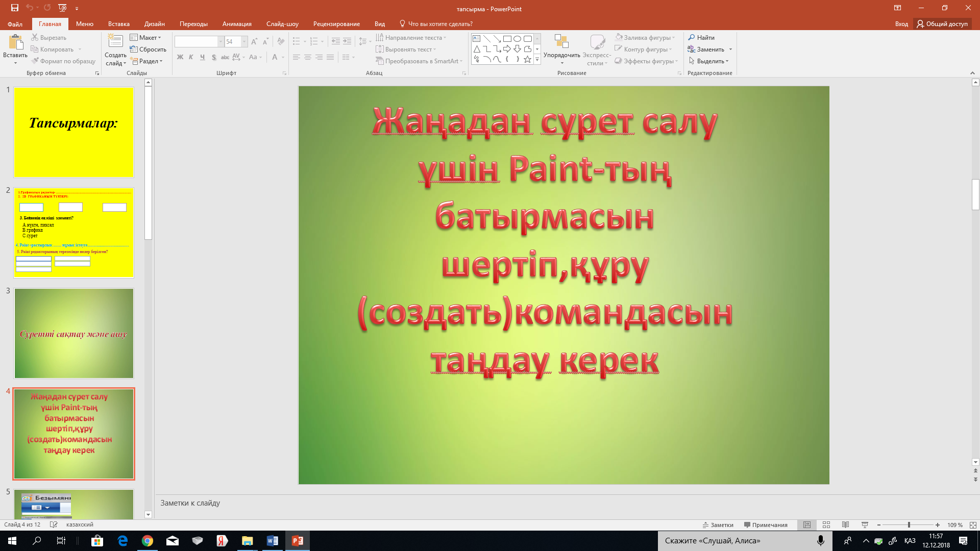Select slide 3 thumbnail in panel
This screenshot has width=980, height=551.
(x=74, y=333)
